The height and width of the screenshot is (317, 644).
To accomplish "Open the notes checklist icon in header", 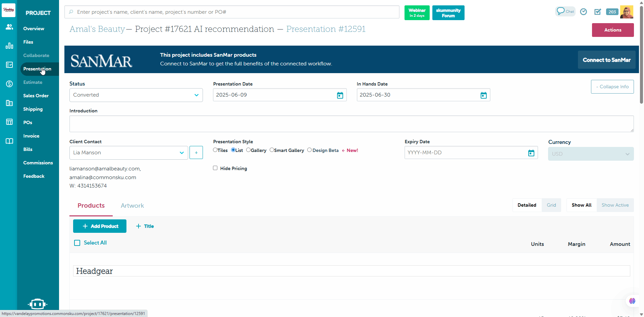I will (598, 12).
